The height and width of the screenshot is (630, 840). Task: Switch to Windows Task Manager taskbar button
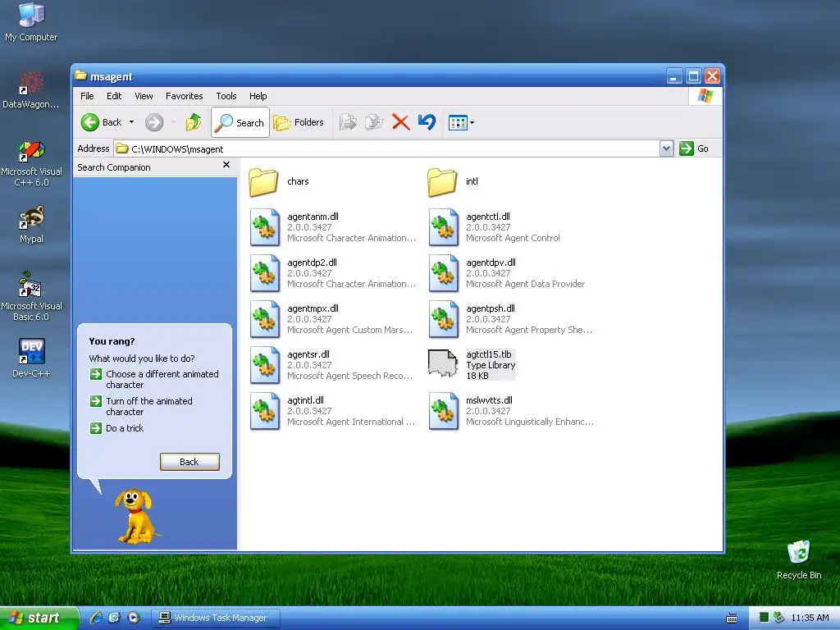click(215, 619)
